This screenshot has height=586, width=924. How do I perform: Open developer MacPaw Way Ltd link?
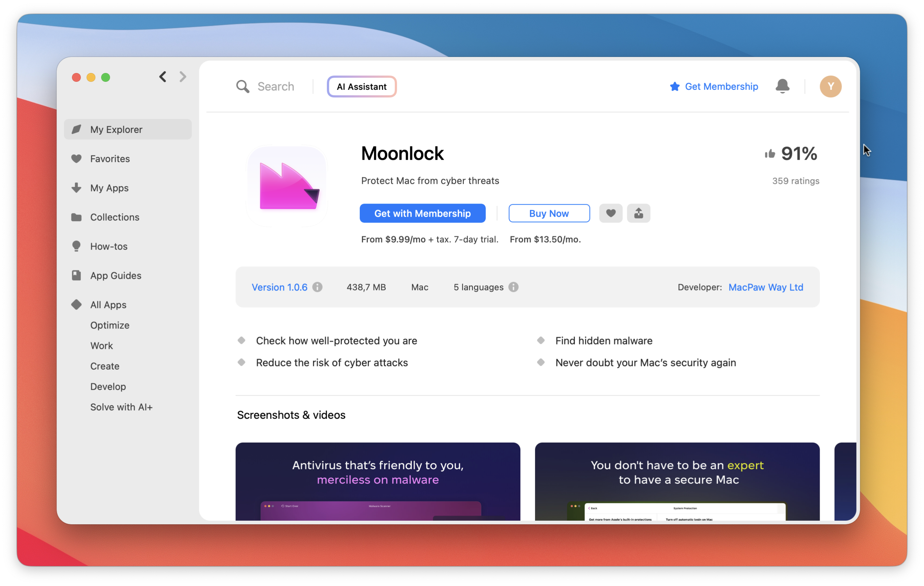[766, 287]
